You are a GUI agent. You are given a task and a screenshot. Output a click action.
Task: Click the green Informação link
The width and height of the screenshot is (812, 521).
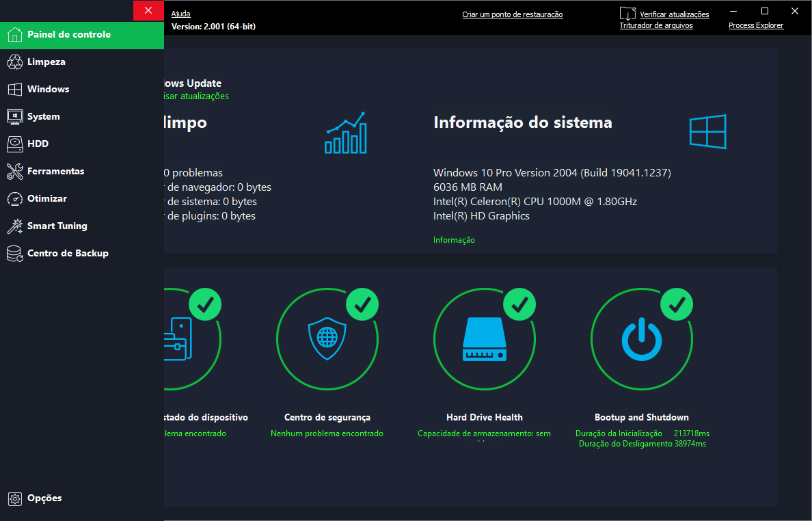coord(454,240)
